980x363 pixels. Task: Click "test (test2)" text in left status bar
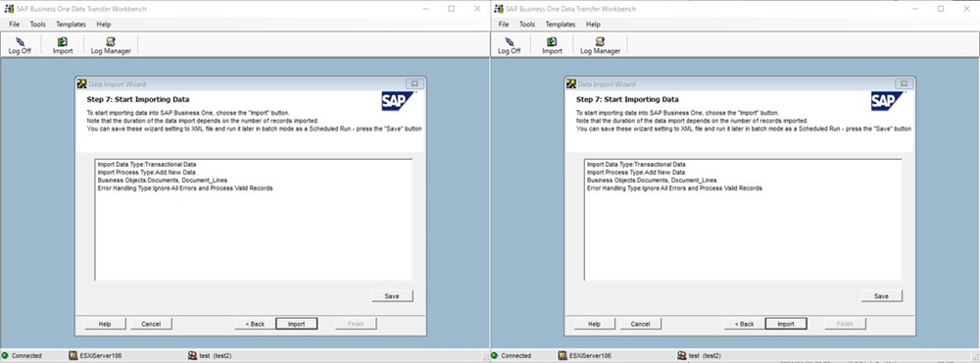pyautogui.click(x=216, y=355)
